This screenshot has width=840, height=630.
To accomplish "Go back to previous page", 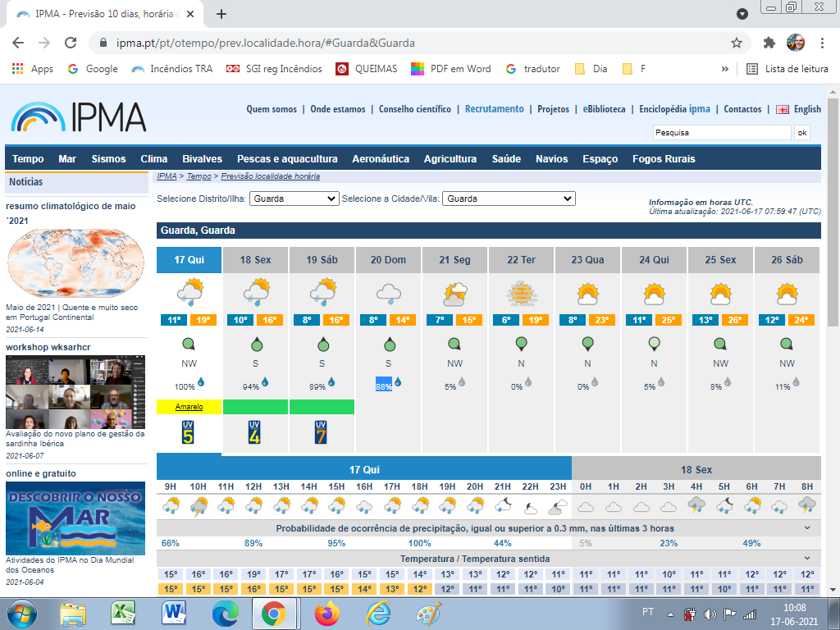I will 18,43.
